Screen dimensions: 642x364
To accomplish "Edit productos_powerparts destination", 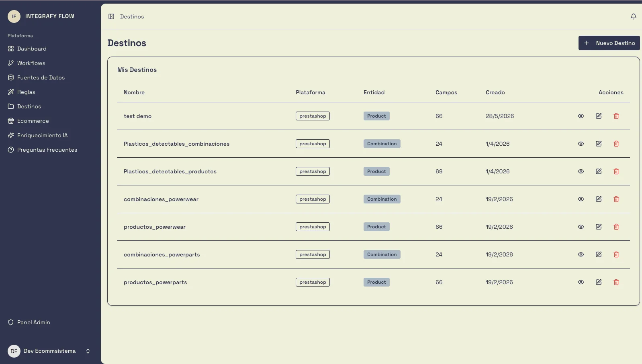I will point(599,282).
